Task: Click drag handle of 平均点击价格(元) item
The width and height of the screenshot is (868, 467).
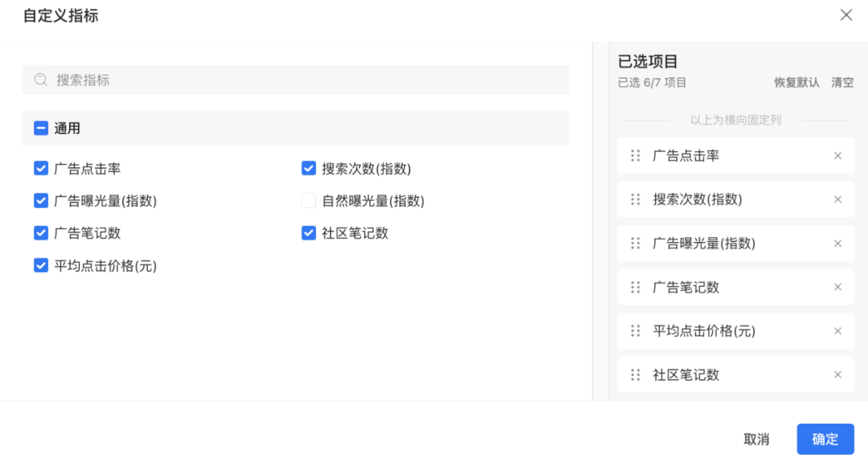Action: (x=636, y=331)
